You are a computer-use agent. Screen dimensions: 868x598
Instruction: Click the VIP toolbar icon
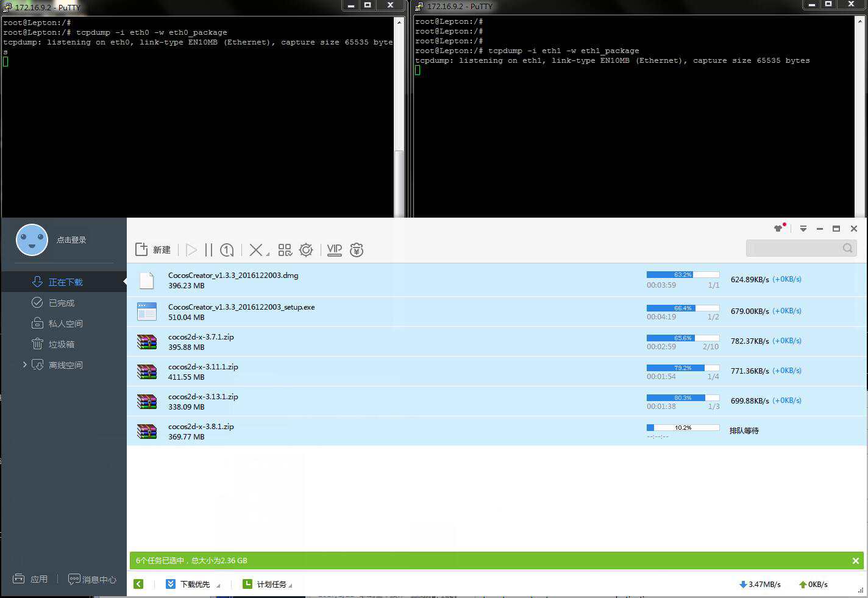coord(335,250)
